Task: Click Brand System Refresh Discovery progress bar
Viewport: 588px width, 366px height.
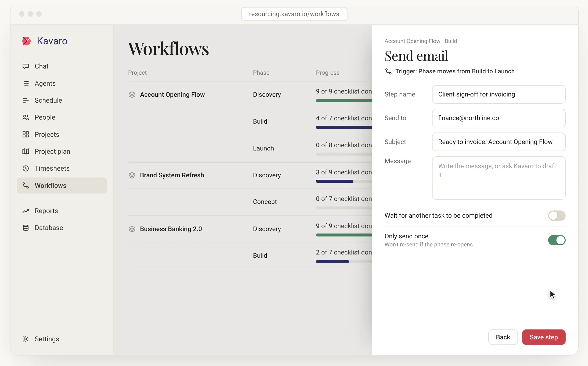Action: click(344, 181)
